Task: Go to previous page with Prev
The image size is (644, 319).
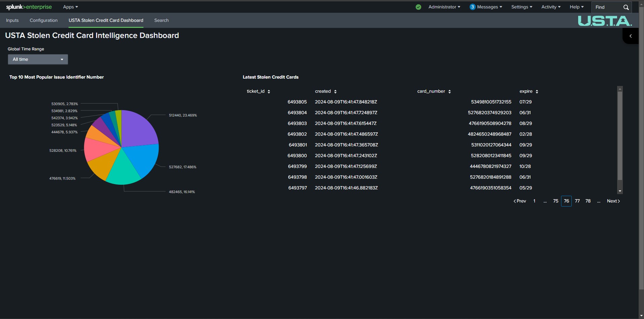Action: point(520,201)
